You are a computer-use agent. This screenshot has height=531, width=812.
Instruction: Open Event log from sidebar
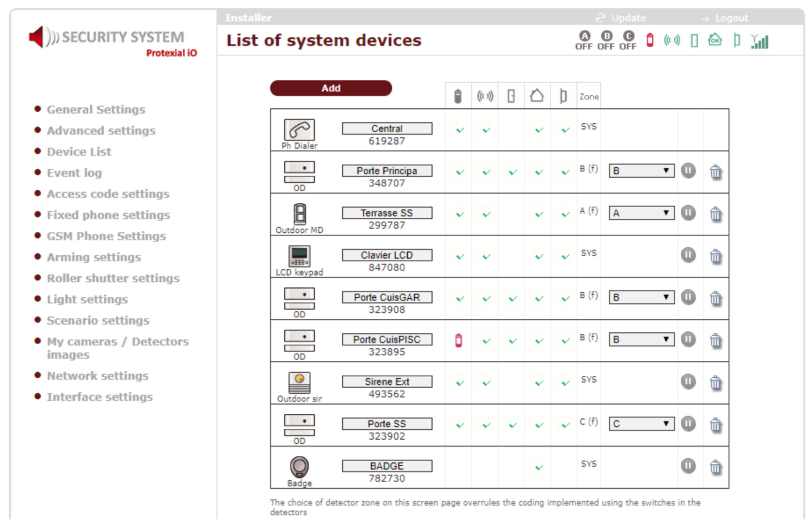click(x=74, y=173)
